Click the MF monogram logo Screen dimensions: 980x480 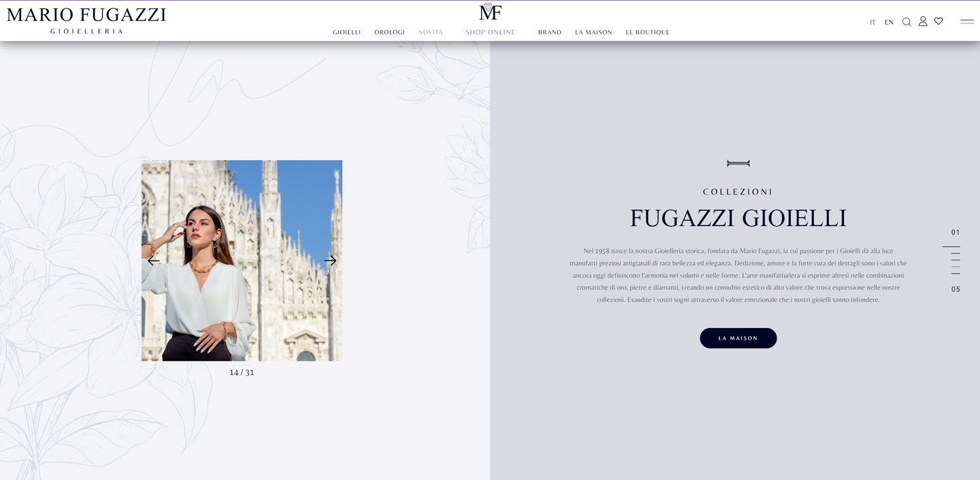(x=490, y=11)
